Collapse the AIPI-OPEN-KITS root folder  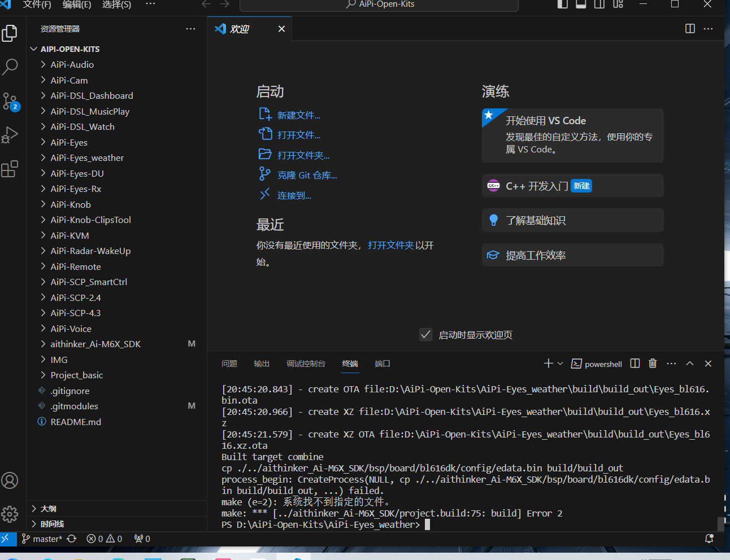(x=116, y=49)
